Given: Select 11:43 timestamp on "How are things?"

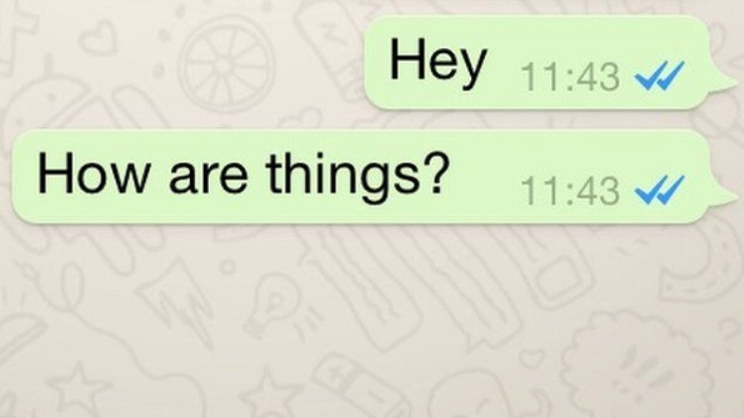Looking at the screenshot, I should pos(570,191).
